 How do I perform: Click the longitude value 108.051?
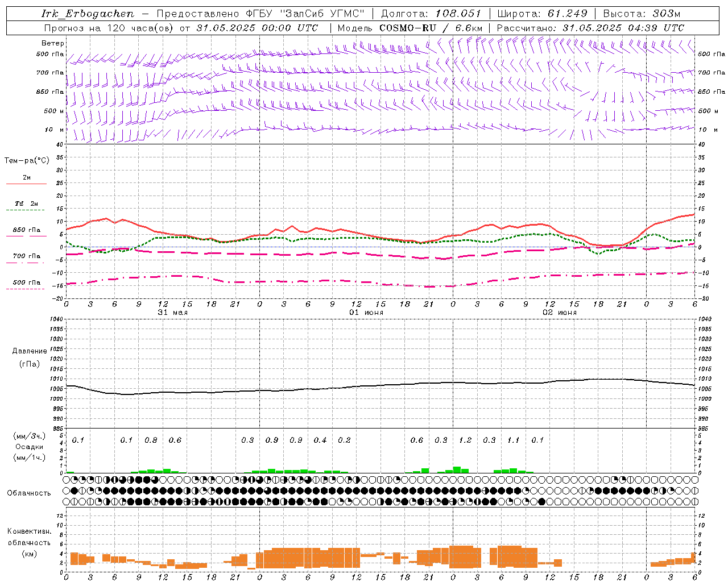point(458,14)
